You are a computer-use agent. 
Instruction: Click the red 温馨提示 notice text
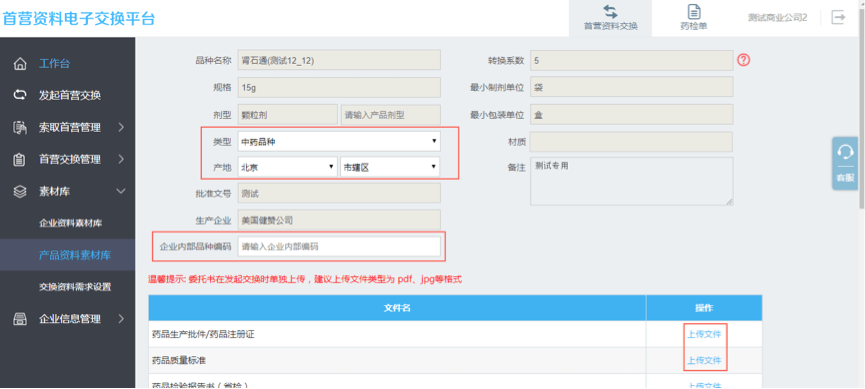305,280
